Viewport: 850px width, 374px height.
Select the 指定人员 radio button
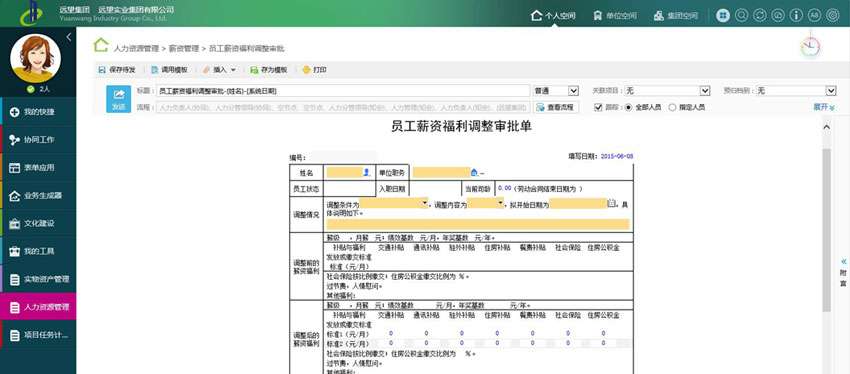pos(673,107)
